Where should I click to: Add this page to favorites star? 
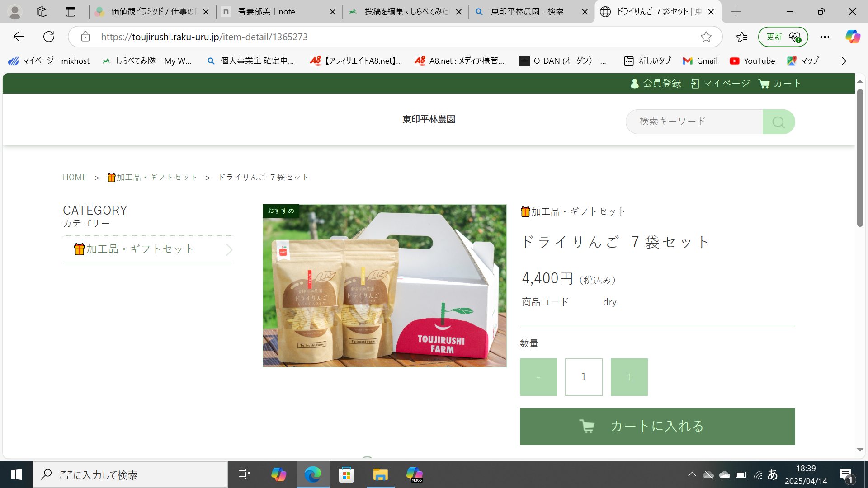[x=706, y=37]
